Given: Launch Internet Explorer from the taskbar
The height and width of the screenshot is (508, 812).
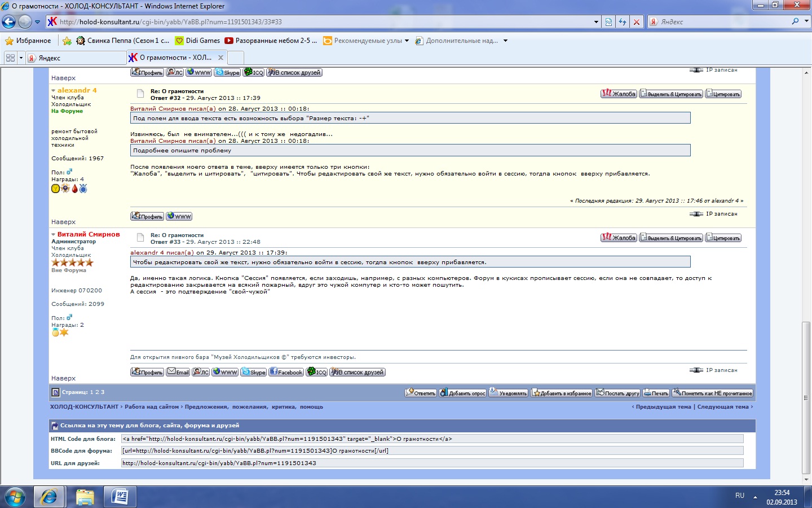Looking at the screenshot, I should [x=49, y=497].
